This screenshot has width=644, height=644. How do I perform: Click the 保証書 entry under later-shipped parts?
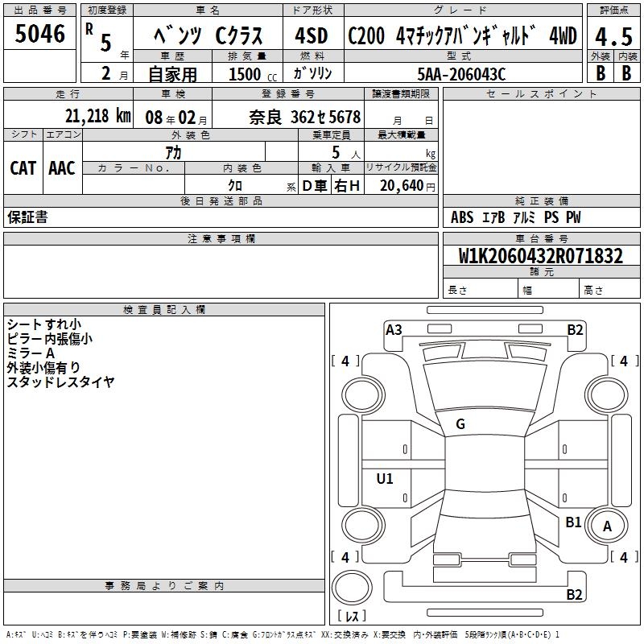pos(27,217)
